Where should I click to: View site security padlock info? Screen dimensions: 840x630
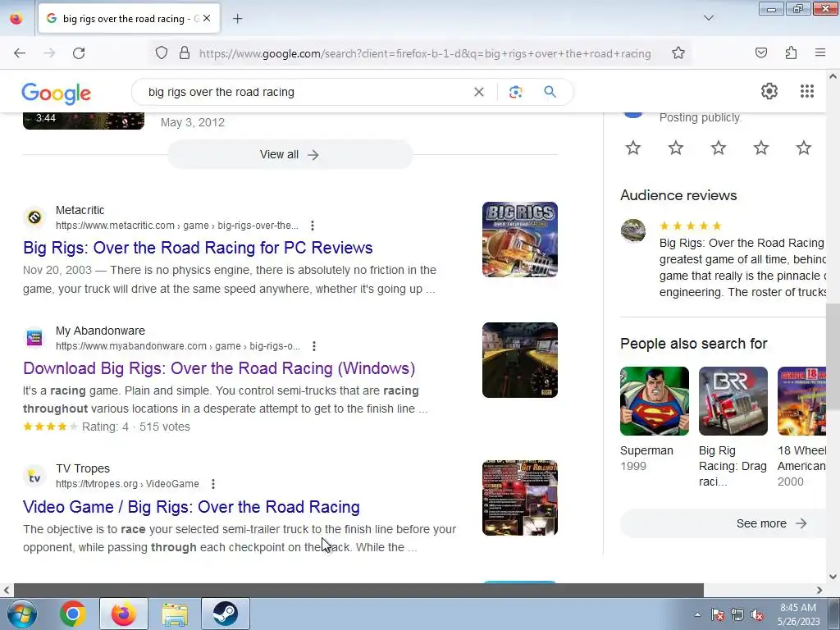[185, 53]
